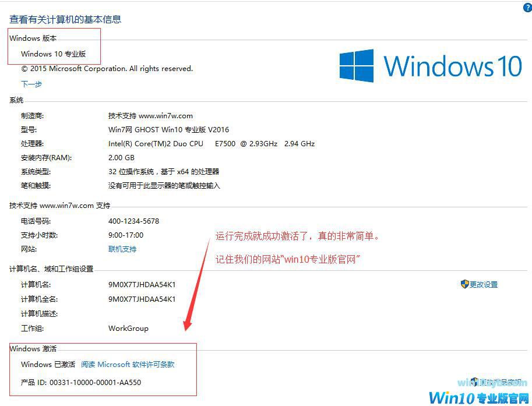Click the WorkGroup value next to 工作组
Image resolution: width=532 pixels, height=406 pixels.
click(128, 329)
